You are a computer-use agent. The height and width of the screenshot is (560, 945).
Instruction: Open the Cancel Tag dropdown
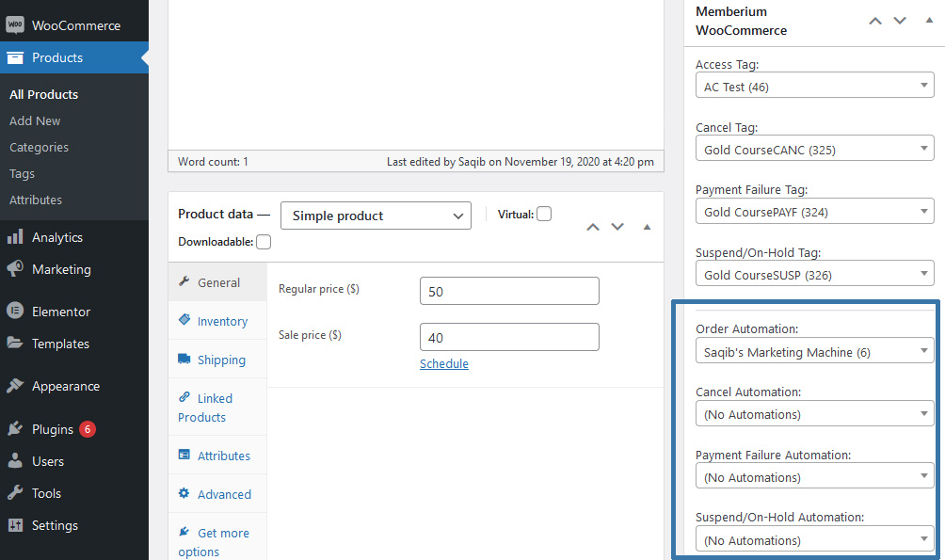click(x=815, y=149)
